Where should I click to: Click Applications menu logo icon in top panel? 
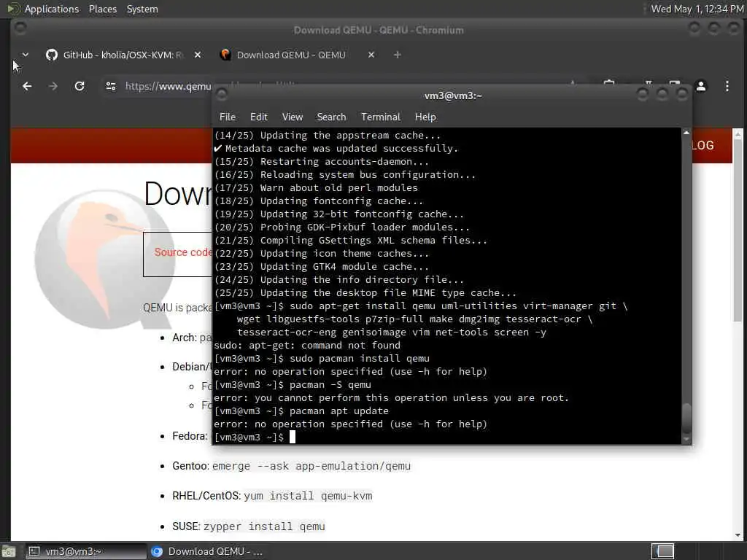[x=13, y=9]
